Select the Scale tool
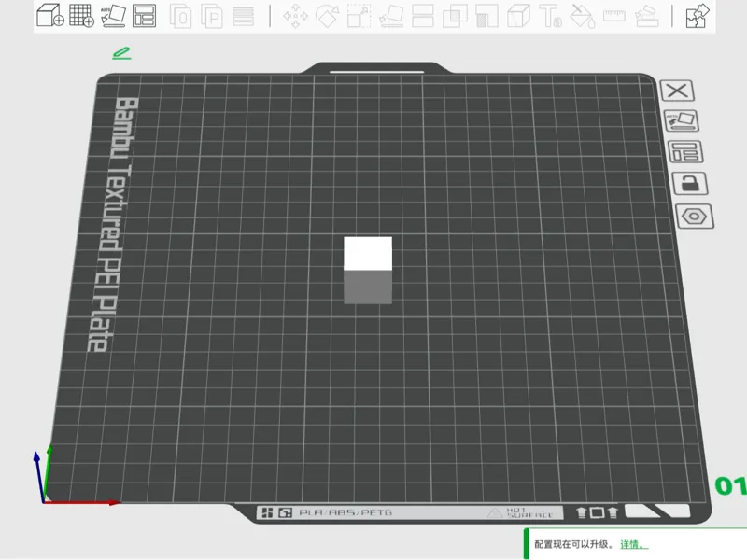The height and width of the screenshot is (560, 747). [359, 16]
